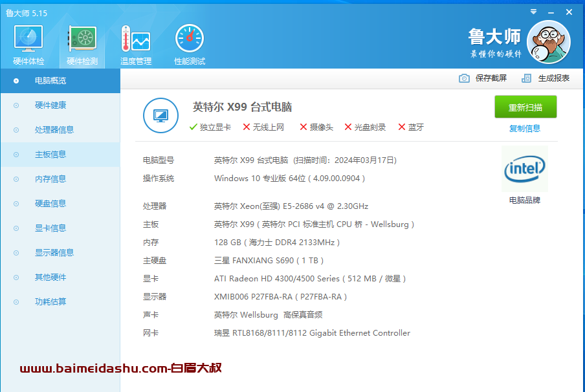Select the 硬件检测 hardware detection icon
This screenshot has height=392, width=585.
(82, 45)
